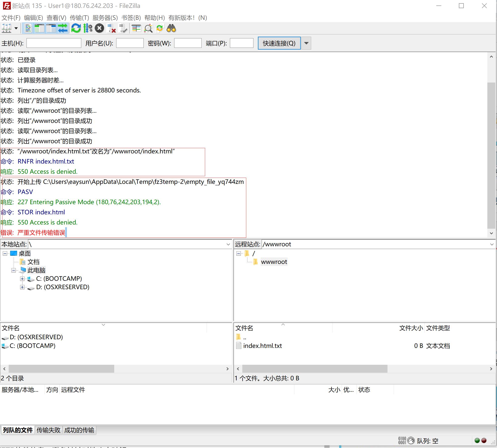The image size is (497, 448).
Task: Toggle directory comparison icon
Action: (x=148, y=28)
